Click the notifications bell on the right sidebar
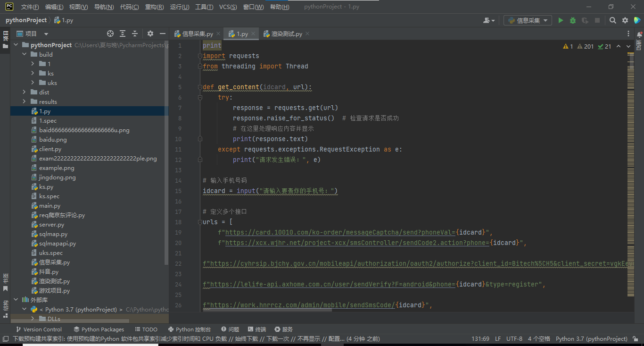The image size is (644, 346). [x=639, y=35]
